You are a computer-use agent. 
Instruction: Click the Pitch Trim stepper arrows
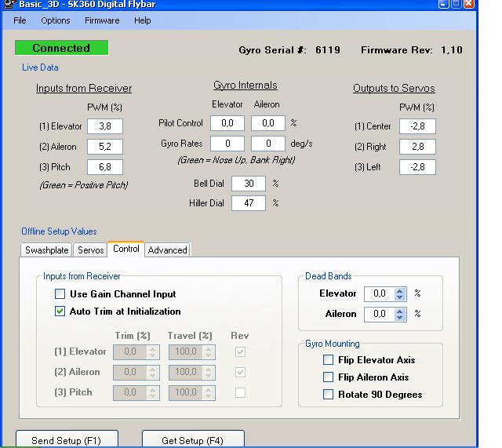coord(152,392)
